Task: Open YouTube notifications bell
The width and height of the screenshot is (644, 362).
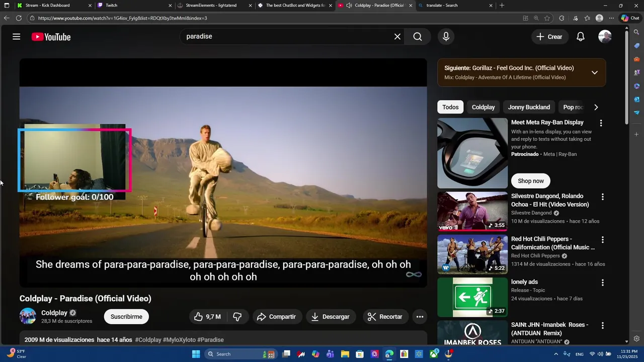Action: pos(581,37)
